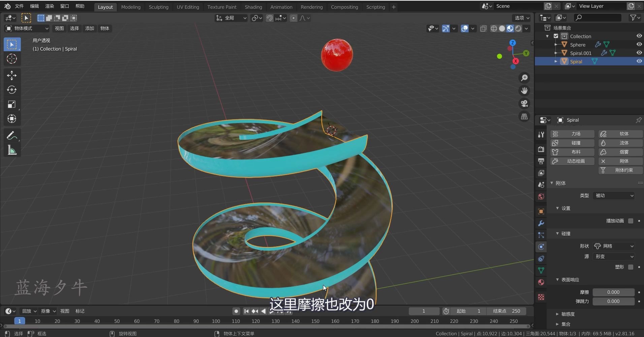Click the 刚体约束 physics button
This screenshot has width=644, height=337.
pyautogui.click(x=620, y=171)
